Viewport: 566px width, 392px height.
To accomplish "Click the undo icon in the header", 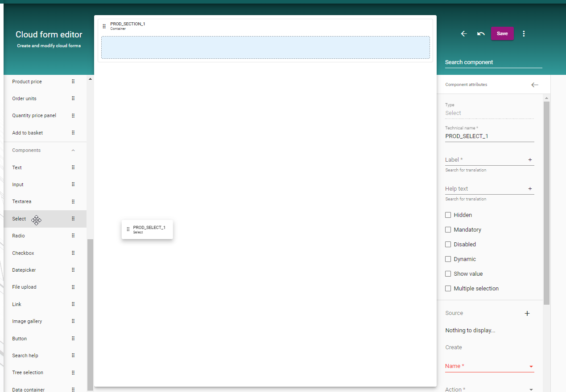I will tap(481, 34).
